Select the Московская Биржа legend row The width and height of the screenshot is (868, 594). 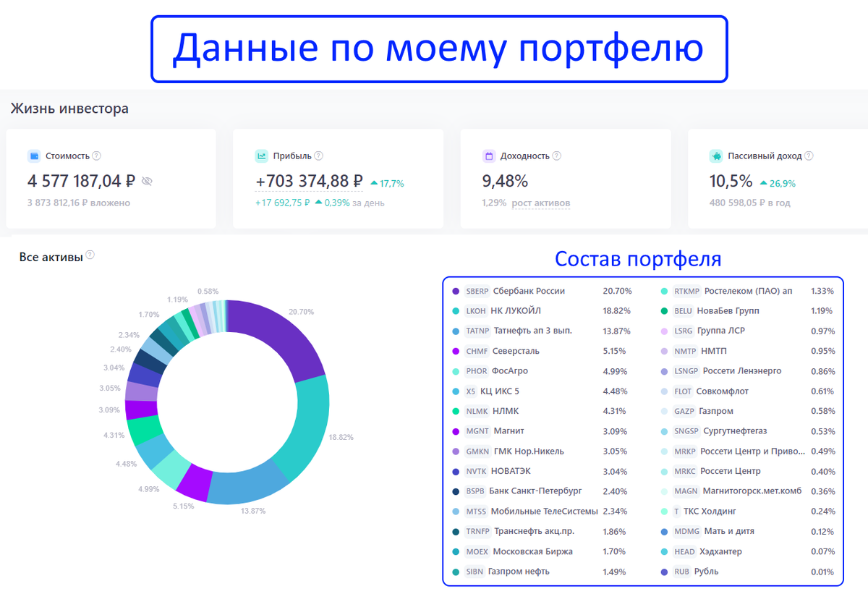(542, 551)
